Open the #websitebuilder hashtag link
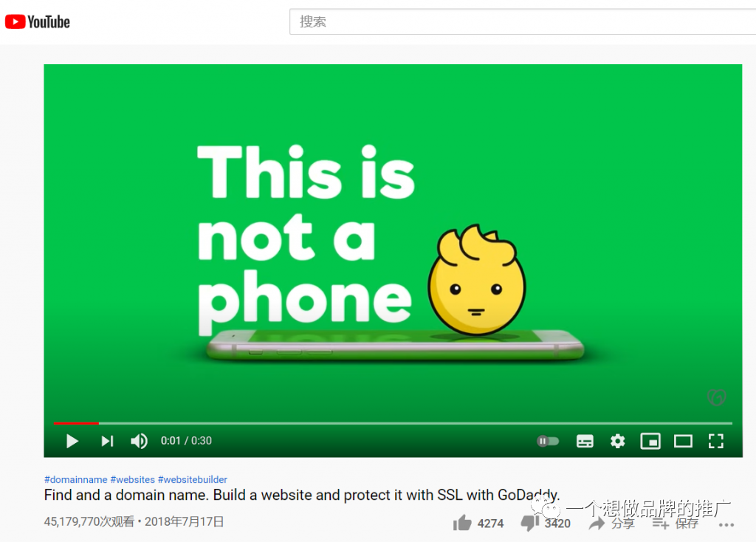The width and height of the screenshot is (756, 542). [x=193, y=479]
